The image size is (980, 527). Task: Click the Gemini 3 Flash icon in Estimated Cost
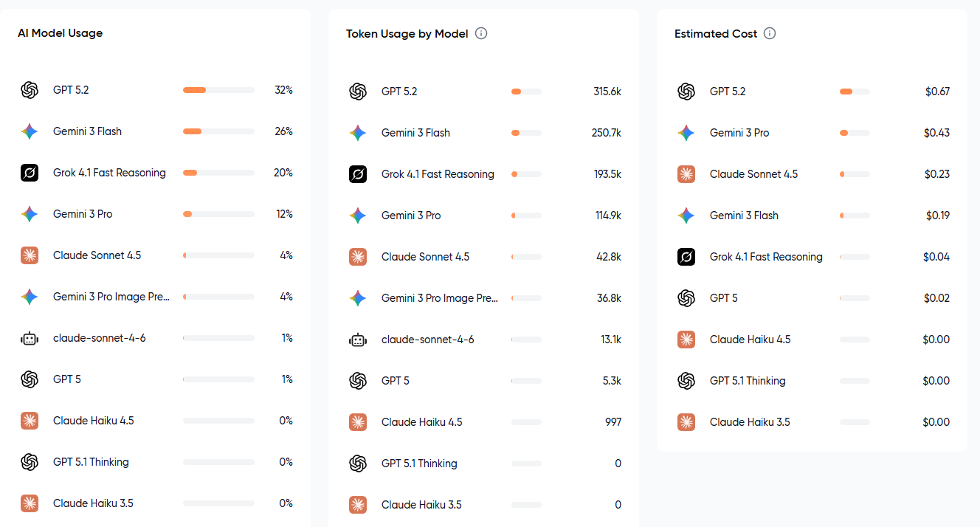tap(686, 216)
